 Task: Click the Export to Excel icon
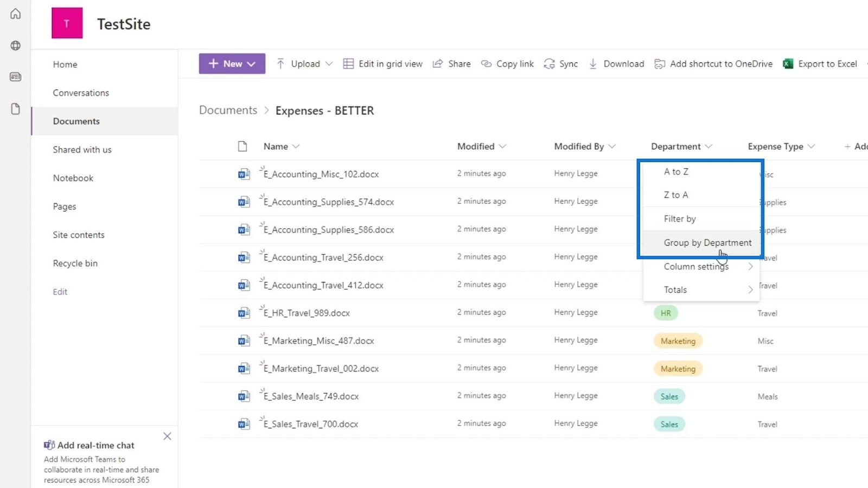pos(788,64)
